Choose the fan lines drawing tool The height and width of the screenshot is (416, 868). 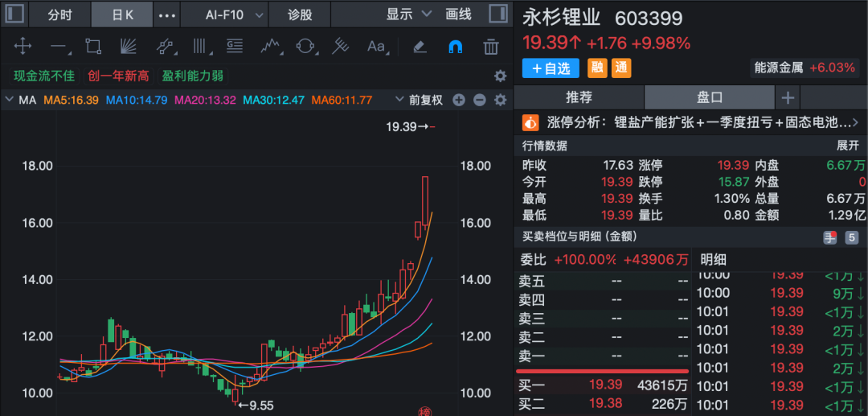pyautogui.click(x=128, y=47)
